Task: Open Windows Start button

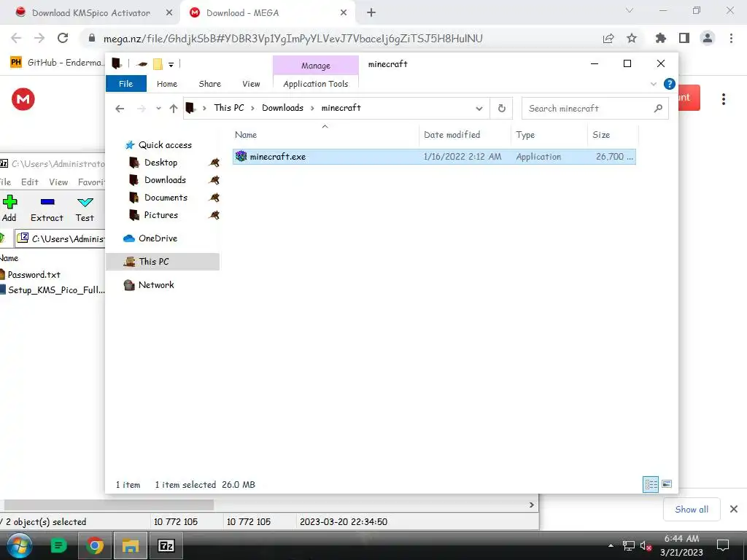Action: click(18, 545)
